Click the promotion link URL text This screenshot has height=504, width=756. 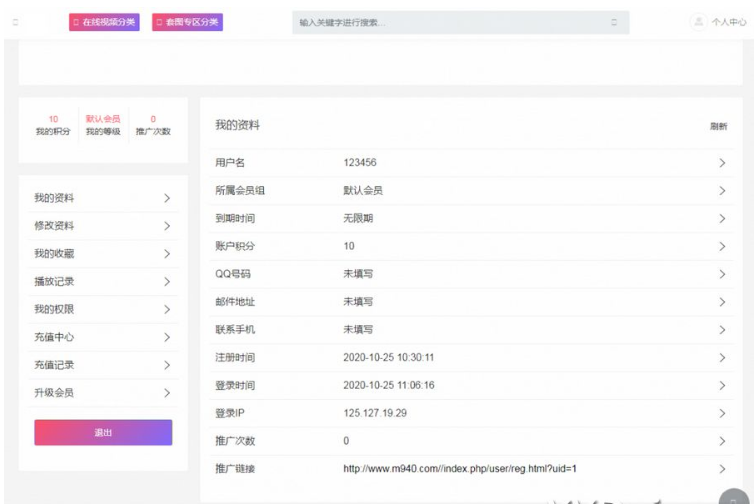pyautogui.click(x=460, y=469)
